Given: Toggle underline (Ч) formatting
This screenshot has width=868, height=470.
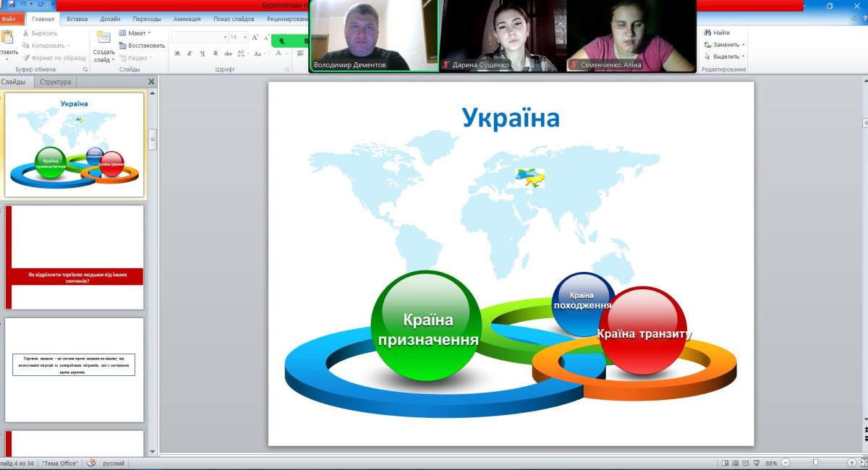Looking at the screenshot, I should point(203,54).
